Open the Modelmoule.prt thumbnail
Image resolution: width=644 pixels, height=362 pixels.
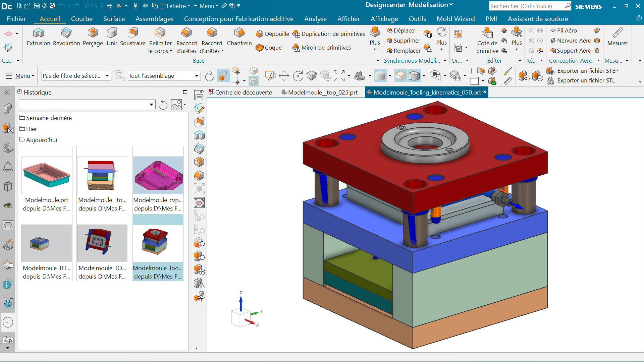pos(47,179)
